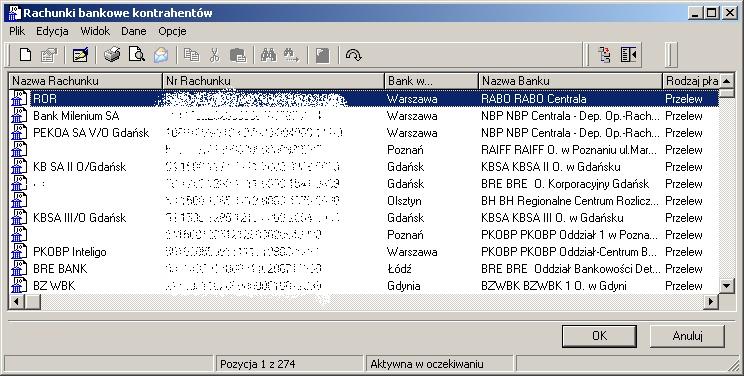The height and width of the screenshot is (376, 744).
Task: Click the grey square toolbar icon
Action: pos(322,55)
